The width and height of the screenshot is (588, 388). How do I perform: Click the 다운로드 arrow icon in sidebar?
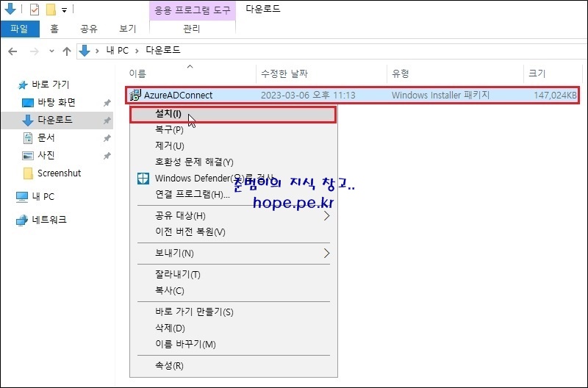coord(28,121)
